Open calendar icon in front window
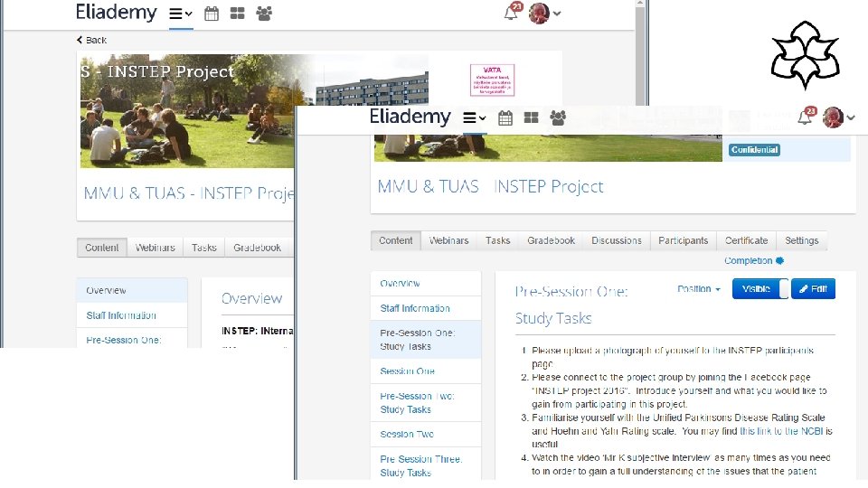868x488 pixels. 505,117
